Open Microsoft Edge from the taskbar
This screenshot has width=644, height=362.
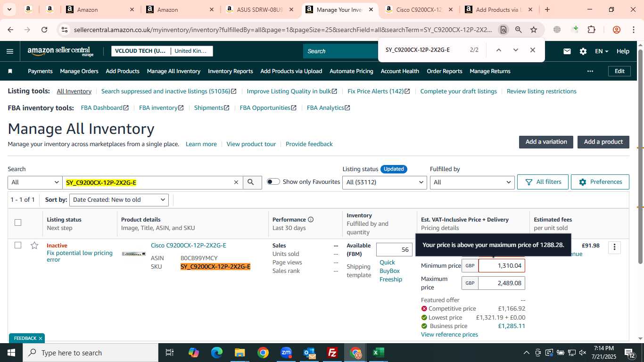(217, 353)
